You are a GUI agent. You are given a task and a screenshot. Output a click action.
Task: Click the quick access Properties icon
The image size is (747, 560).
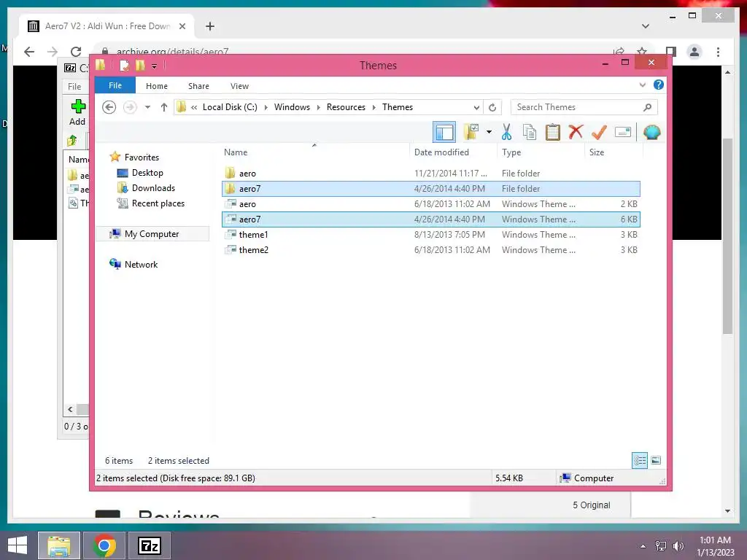(x=124, y=65)
